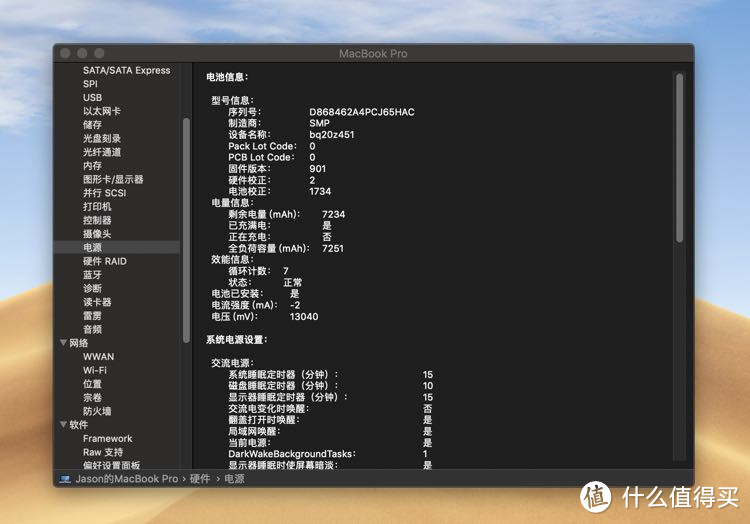Select SATA/SATA Express in sidebar
750x524 pixels.
pos(126,70)
